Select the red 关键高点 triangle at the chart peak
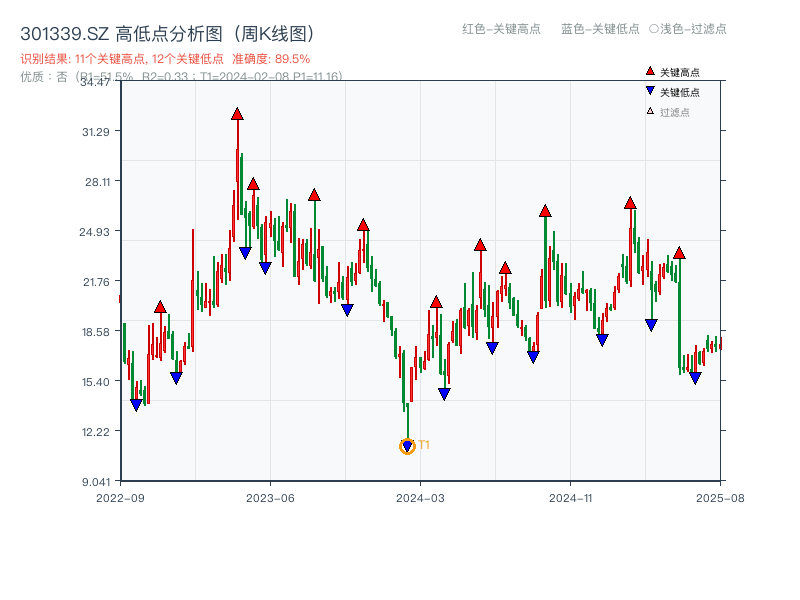The image size is (800, 600). (236, 114)
